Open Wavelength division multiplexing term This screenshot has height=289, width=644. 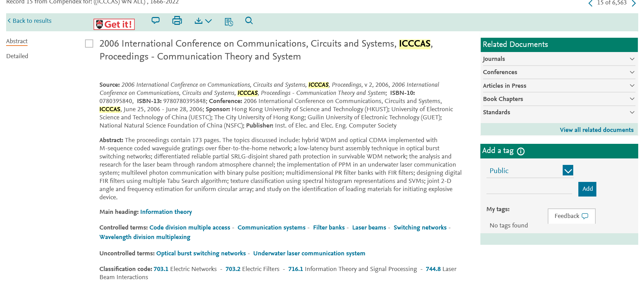click(145, 237)
